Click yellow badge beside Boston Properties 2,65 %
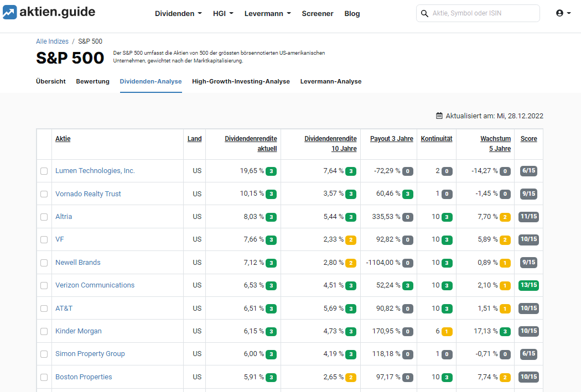 tap(351, 378)
